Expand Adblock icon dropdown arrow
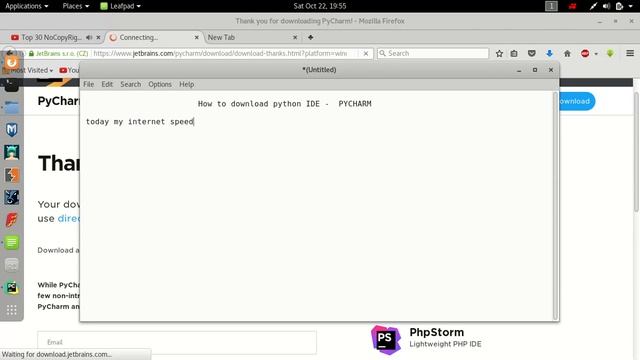The width and height of the screenshot is (640, 360). [596, 53]
